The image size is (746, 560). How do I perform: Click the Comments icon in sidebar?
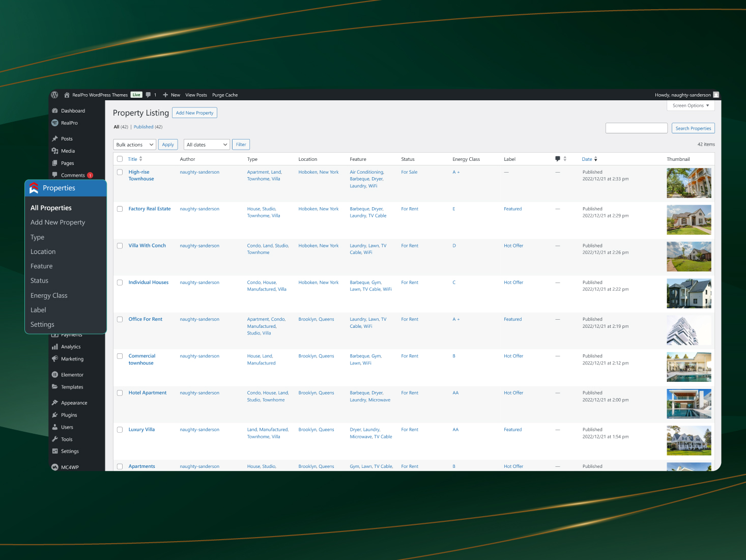(x=55, y=175)
